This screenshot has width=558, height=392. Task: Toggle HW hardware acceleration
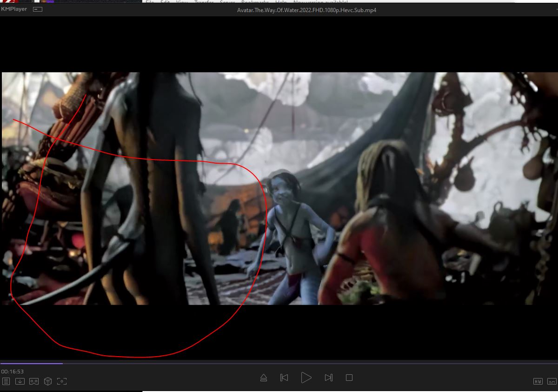(x=538, y=381)
